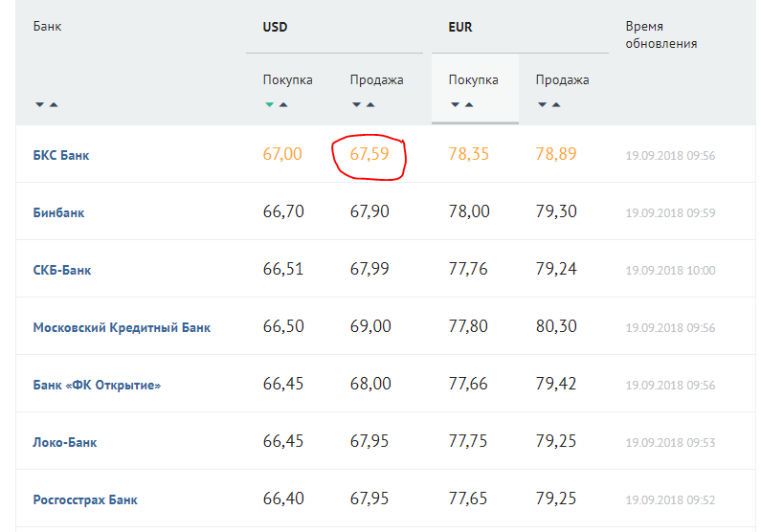The width and height of the screenshot is (761, 532).
Task: Select ФК Открытие EUR buy rate 77,66
Action: click(468, 384)
